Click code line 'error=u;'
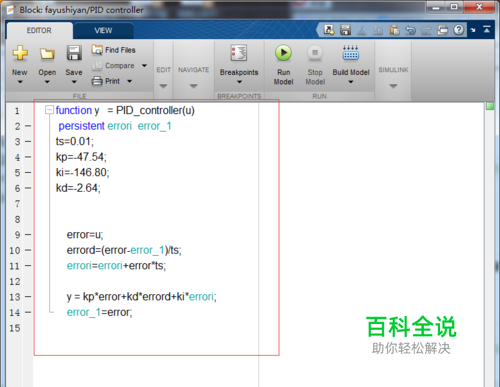500x387 pixels. (x=85, y=235)
